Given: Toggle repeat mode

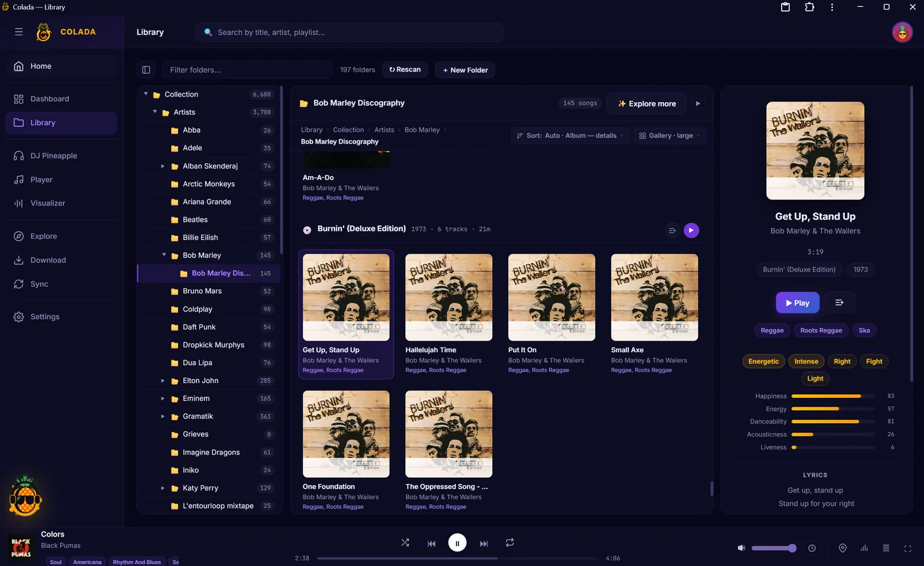Looking at the screenshot, I should tap(509, 543).
